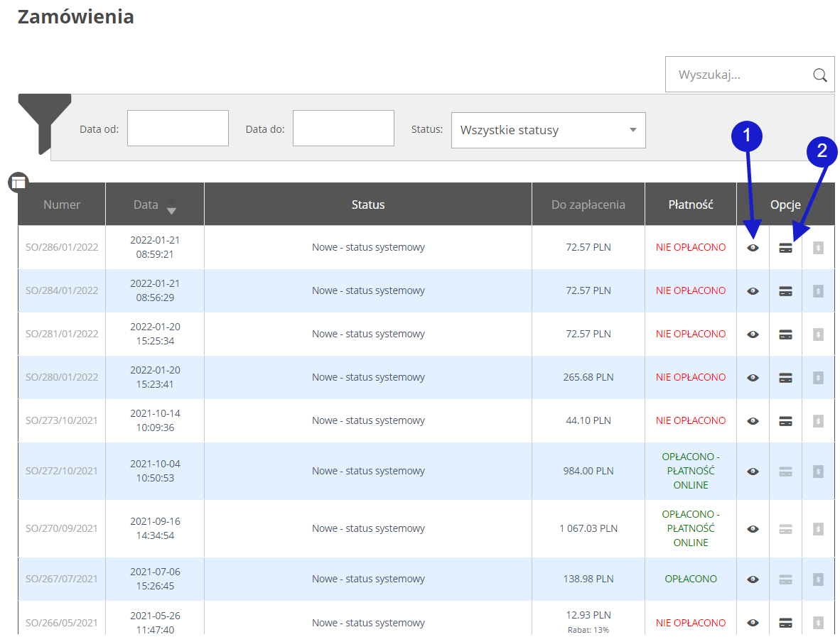The image size is (840, 637).
Task: Open the table column configuration icon
Action: [18, 183]
